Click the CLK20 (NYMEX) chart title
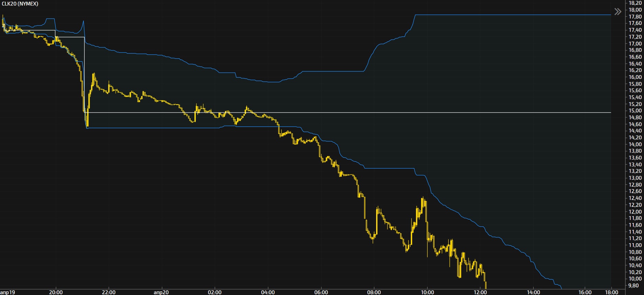 point(20,4)
